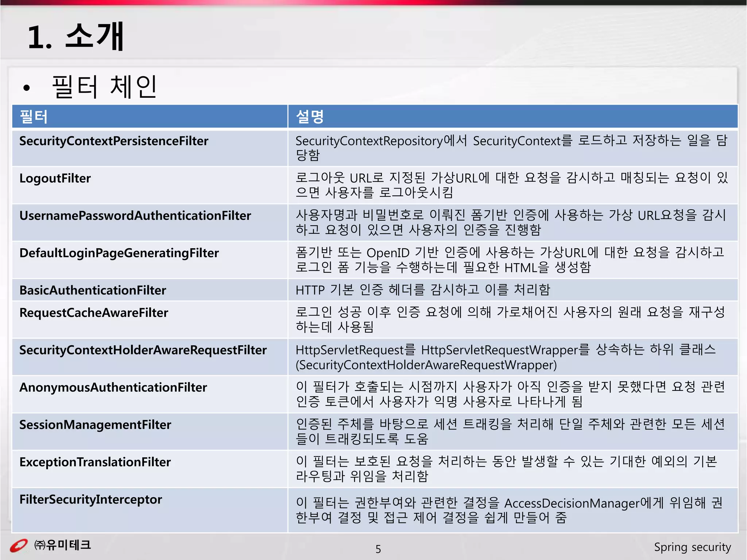Viewport: 747px width, 560px height.
Task: Click the 'Spring security' footer text
Action: pos(692,547)
